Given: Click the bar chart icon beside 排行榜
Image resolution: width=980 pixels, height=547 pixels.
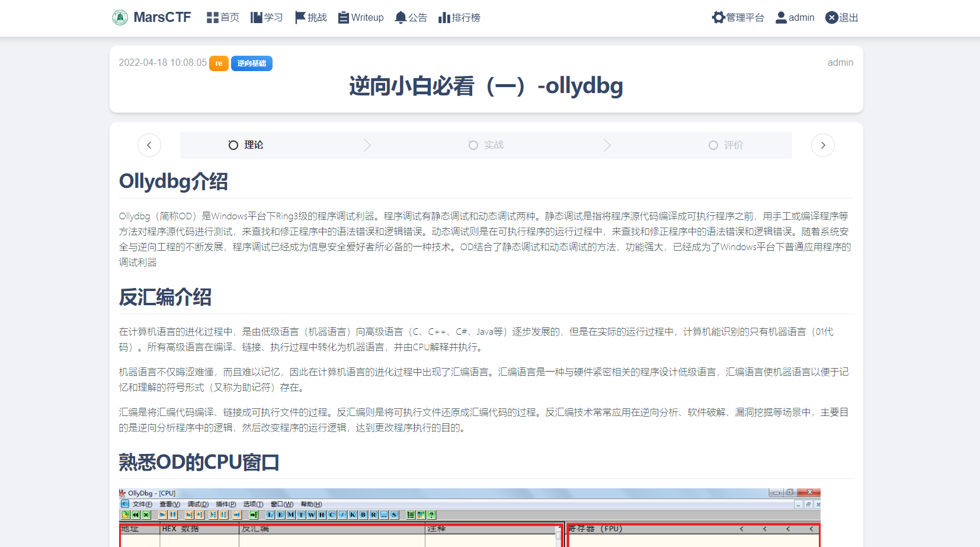Looking at the screenshot, I should (444, 17).
